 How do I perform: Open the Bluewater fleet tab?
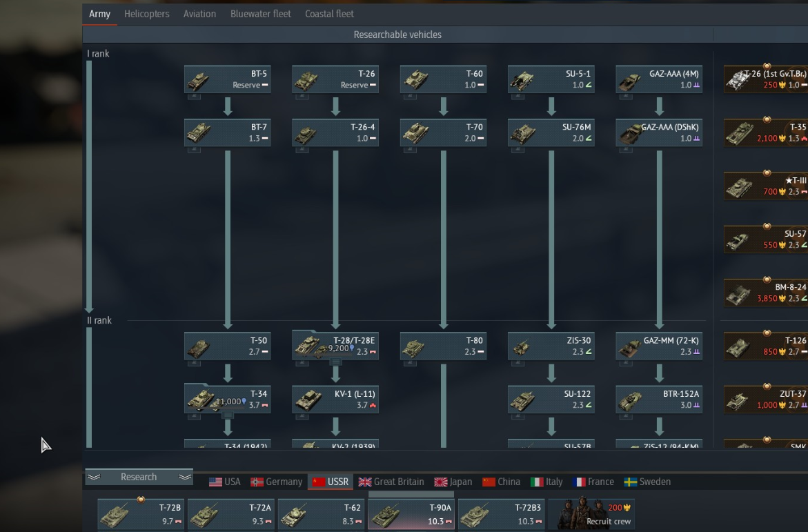pyautogui.click(x=261, y=14)
